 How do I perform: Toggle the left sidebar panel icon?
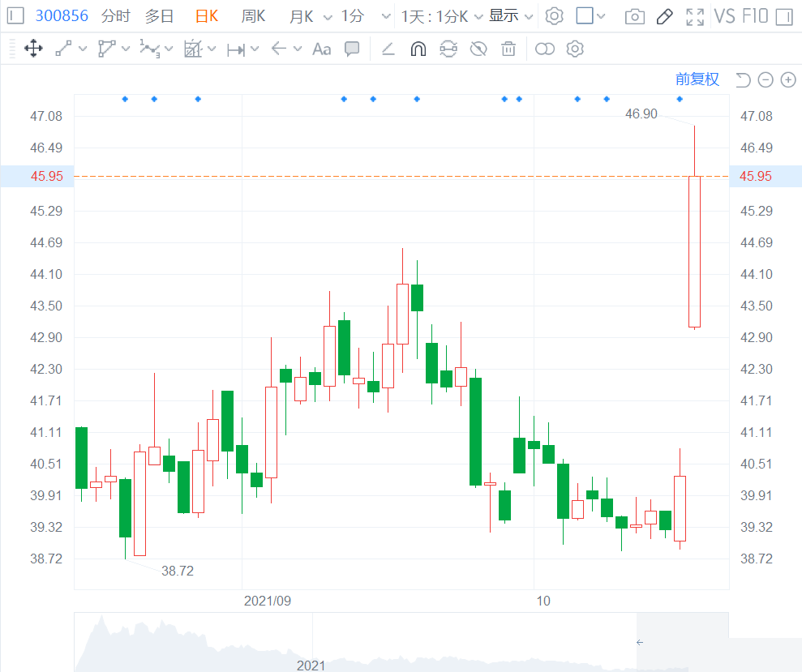coord(15,16)
